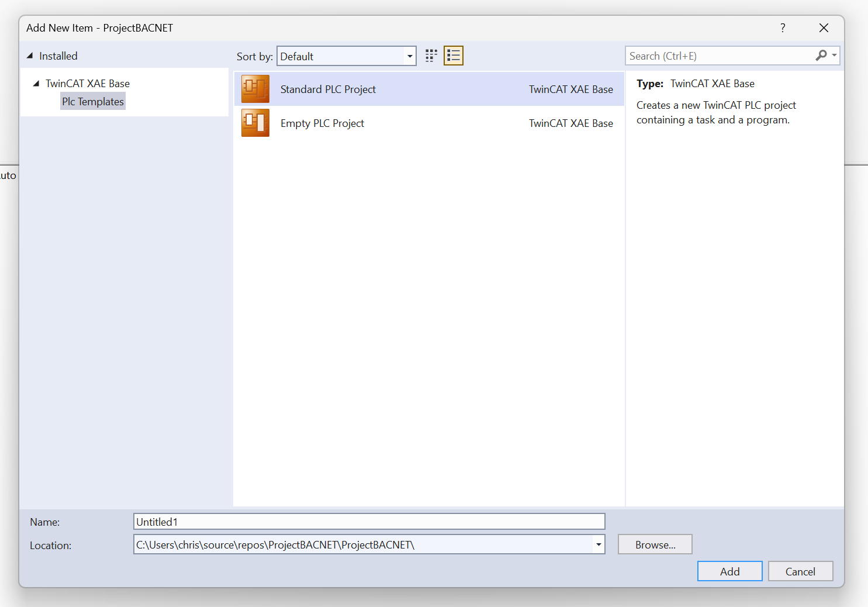868x607 pixels.
Task: Select Plc Templates in the tree
Action: [x=93, y=101]
